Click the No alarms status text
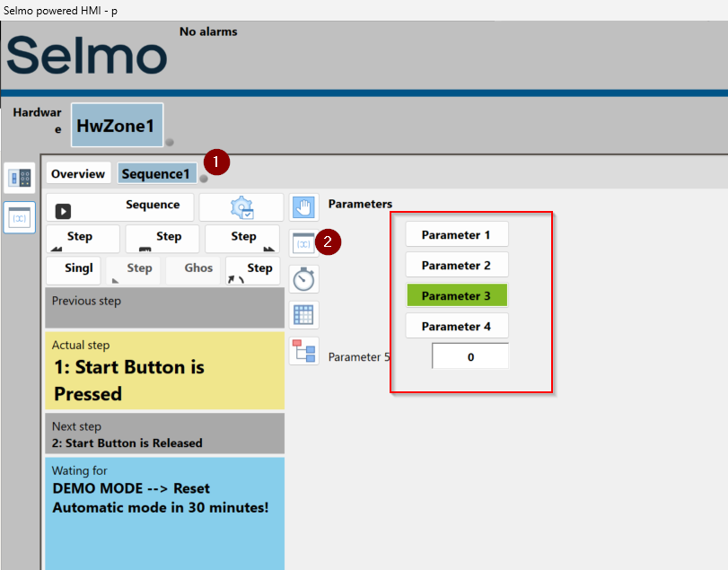Viewport: 728px width, 570px height. (208, 31)
